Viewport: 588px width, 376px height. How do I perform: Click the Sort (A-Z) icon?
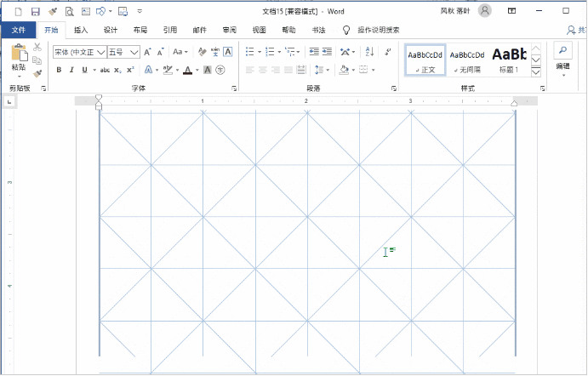pyautogui.click(x=369, y=52)
